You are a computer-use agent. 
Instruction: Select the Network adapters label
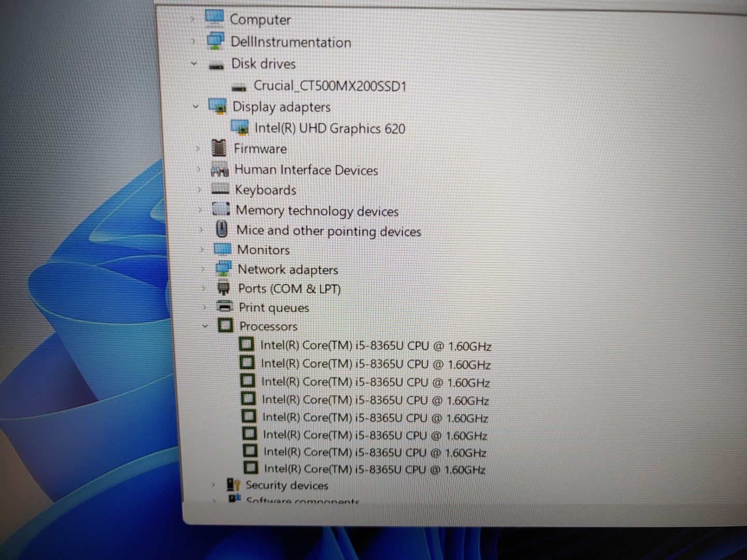[288, 270]
